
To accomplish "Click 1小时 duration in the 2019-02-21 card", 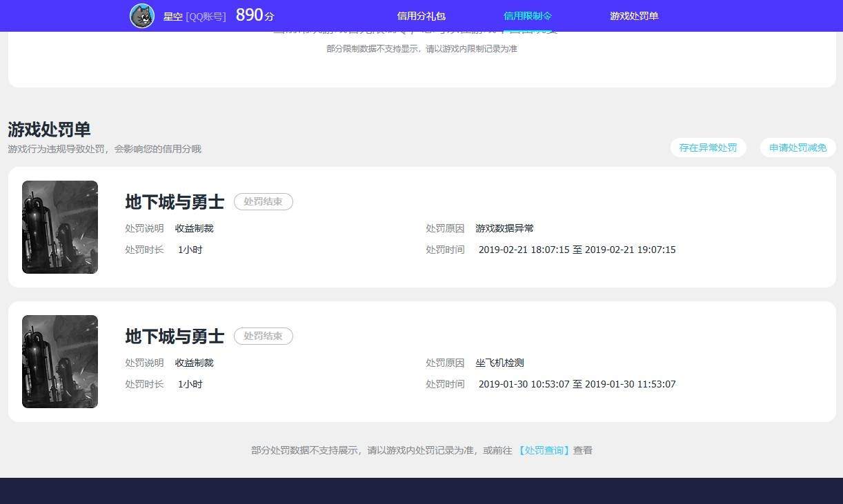I will pos(190,250).
